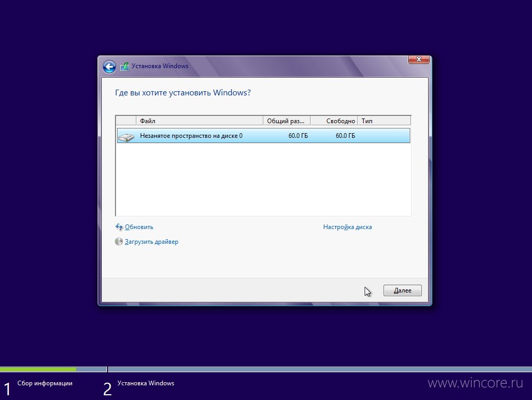This screenshot has height=400, width=532.
Task: Close the Установка Windows dialog
Action: pyautogui.click(x=419, y=59)
